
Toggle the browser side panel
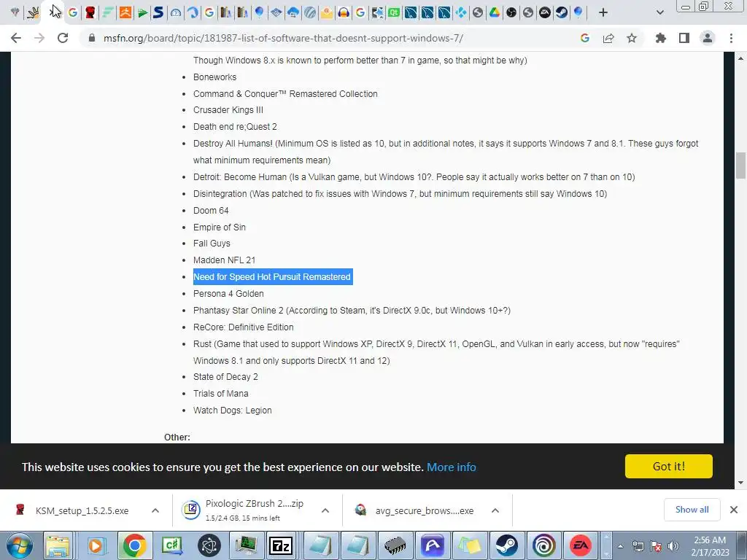coord(684,38)
